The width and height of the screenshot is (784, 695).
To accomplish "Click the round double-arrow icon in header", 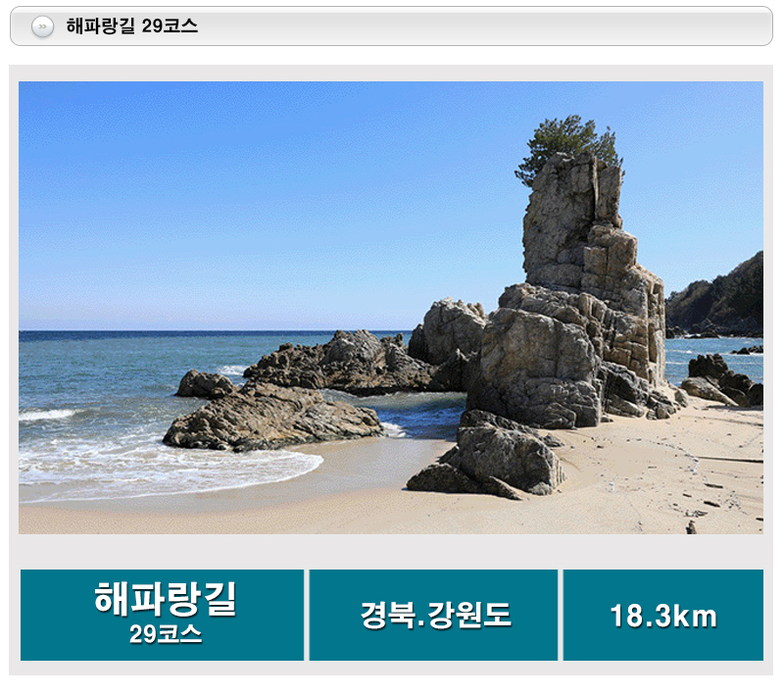I will 42,26.
